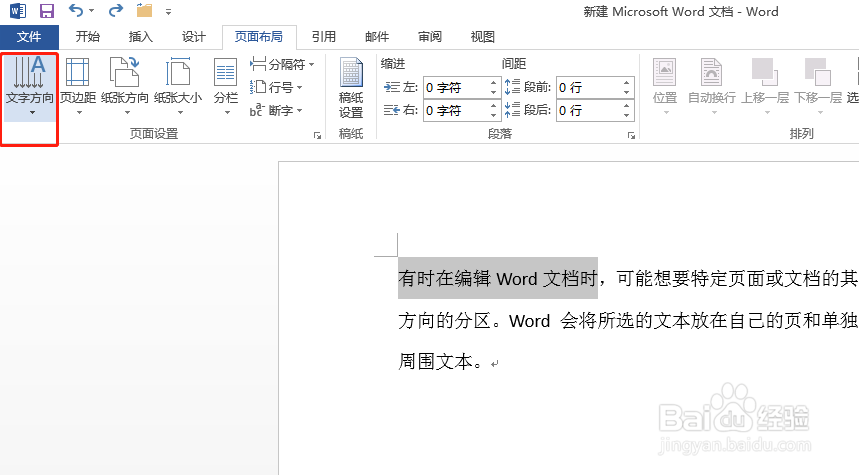The height and width of the screenshot is (475, 859).
Task: Switch to the 邮件 tab
Action: (x=377, y=37)
